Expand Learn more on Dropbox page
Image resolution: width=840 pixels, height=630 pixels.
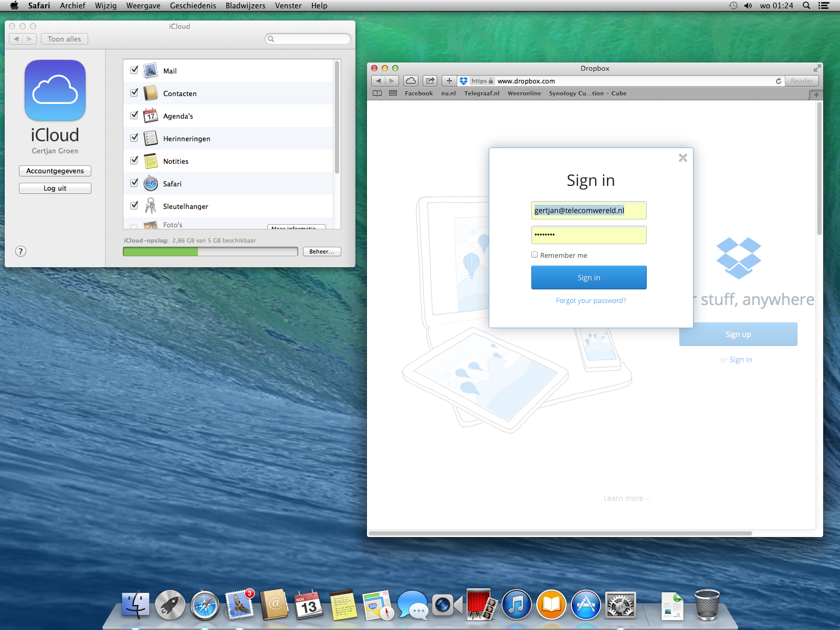[626, 498]
